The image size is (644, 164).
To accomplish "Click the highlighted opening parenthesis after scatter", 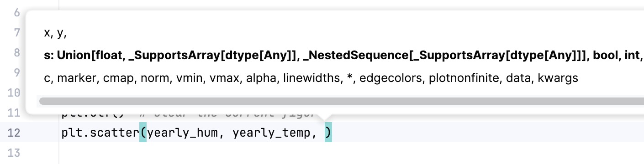I will [143, 133].
